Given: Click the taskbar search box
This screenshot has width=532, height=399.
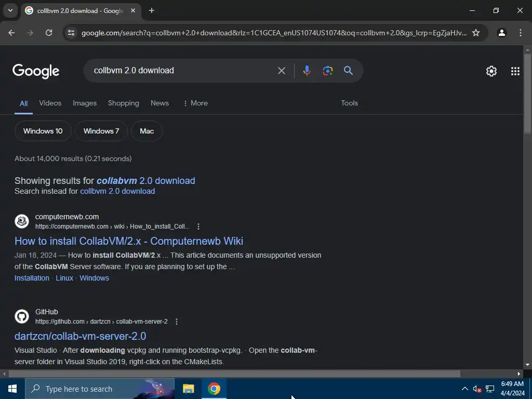Looking at the screenshot, I should tap(100, 389).
